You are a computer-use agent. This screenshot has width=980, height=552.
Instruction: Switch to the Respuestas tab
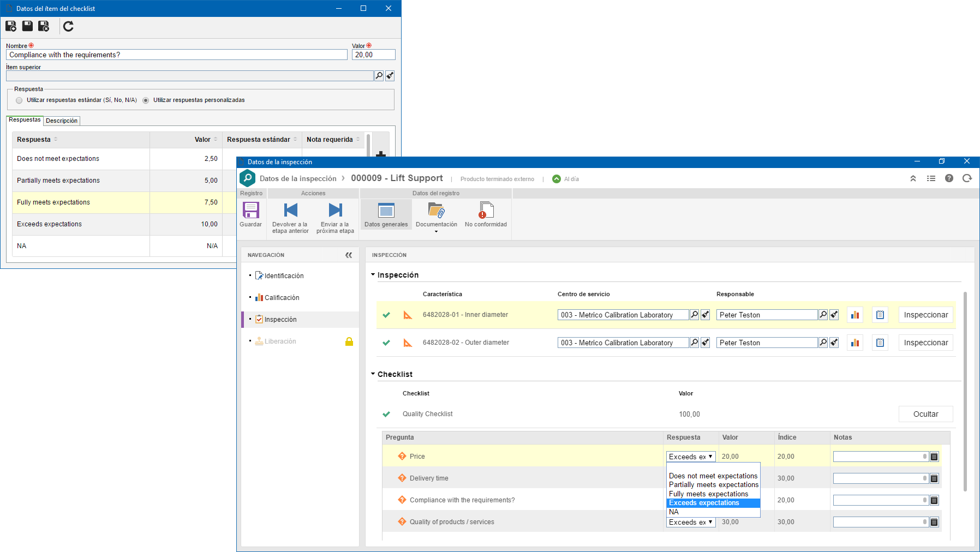[25, 120]
